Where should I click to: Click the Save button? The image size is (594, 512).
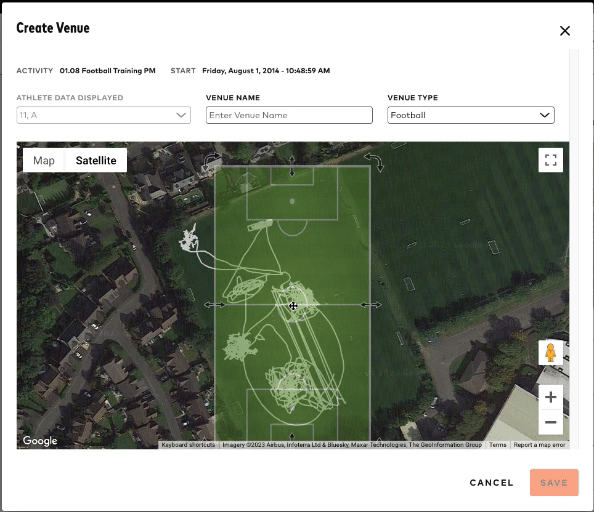(554, 483)
